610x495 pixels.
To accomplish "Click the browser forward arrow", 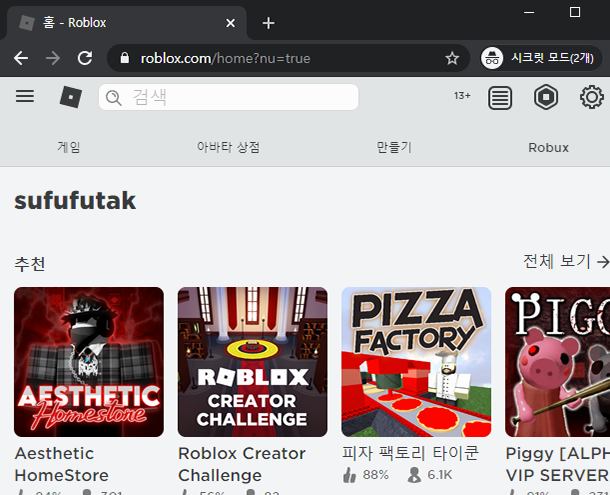I will pyautogui.click(x=53, y=58).
